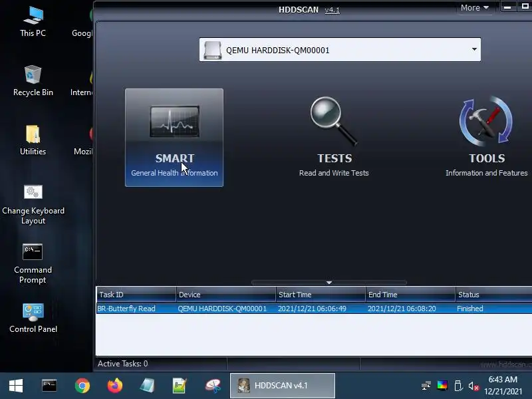The height and width of the screenshot is (399, 532).
Task: Open the More menu
Action: [474, 7]
